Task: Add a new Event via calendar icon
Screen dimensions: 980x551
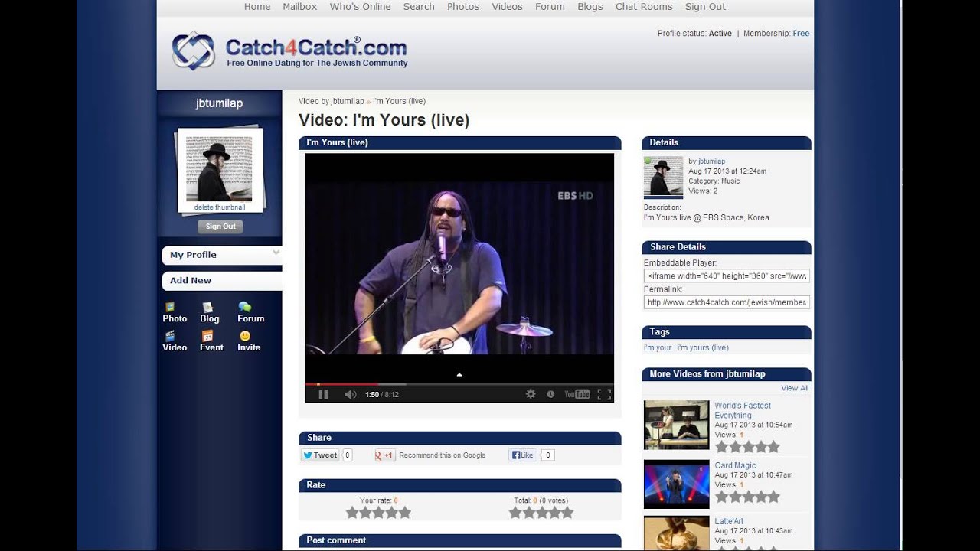Action: coord(207,336)
